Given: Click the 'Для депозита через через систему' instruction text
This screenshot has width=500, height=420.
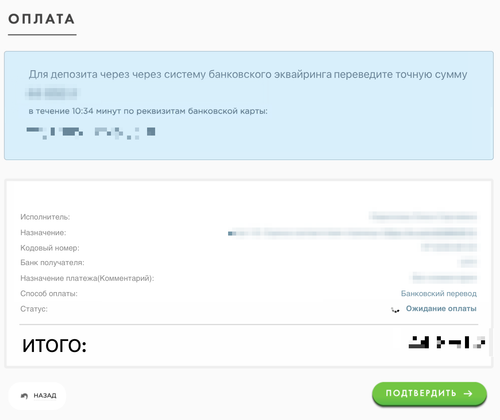Looking at the screenshot, I should coord(248,74).
